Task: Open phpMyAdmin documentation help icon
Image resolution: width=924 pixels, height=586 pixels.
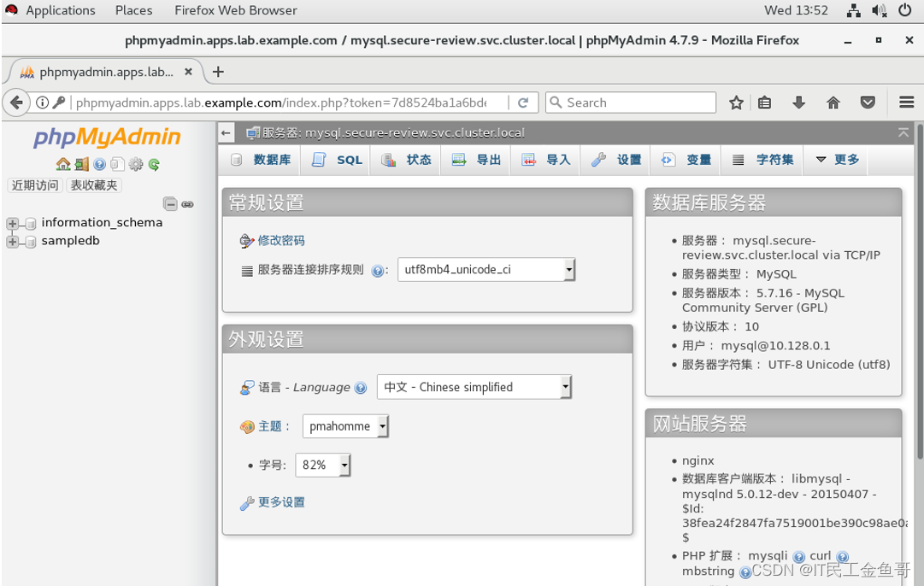Action: (100, 164)
